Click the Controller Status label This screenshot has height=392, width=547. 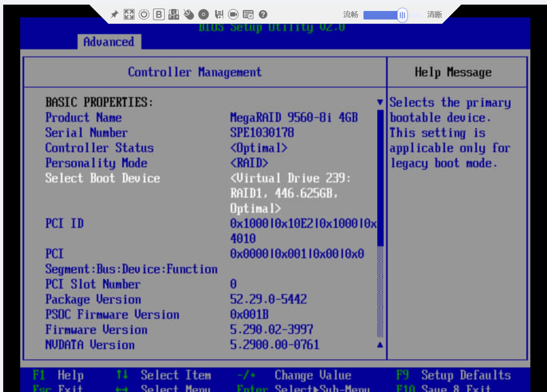[x=100, y=148]
